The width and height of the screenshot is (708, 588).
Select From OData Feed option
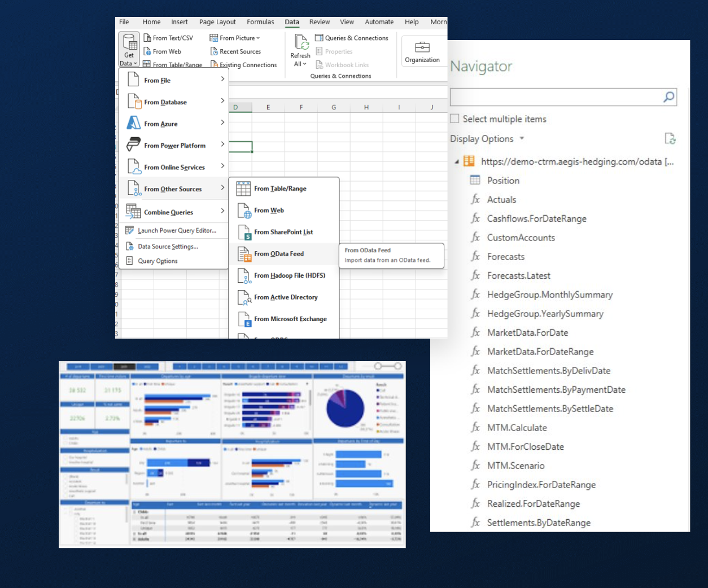click(279, 254)
